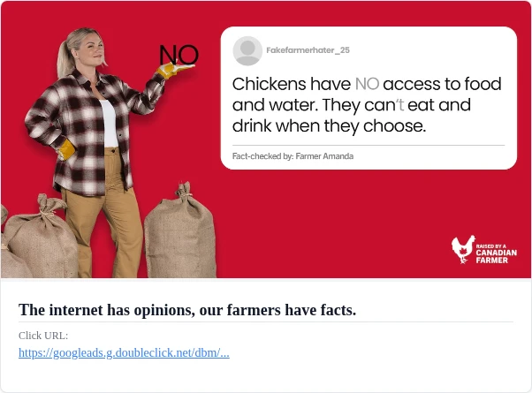Open the googleads doubleclick URL link

coord(124,352)
